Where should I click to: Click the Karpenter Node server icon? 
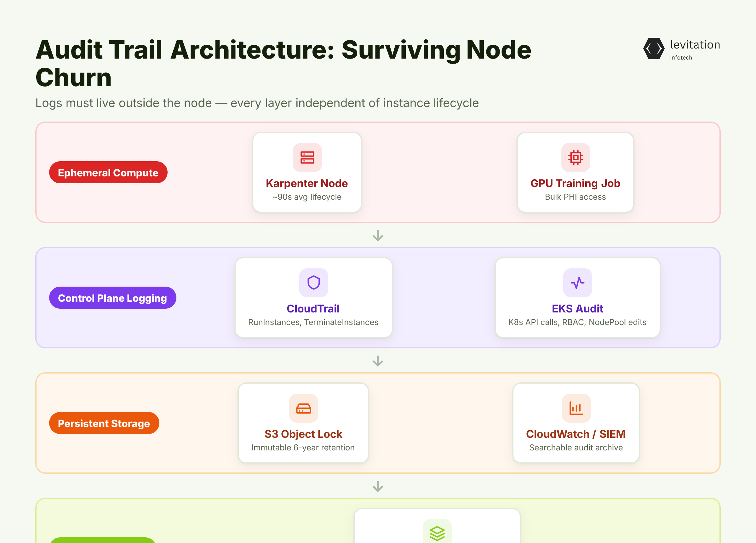307,157
